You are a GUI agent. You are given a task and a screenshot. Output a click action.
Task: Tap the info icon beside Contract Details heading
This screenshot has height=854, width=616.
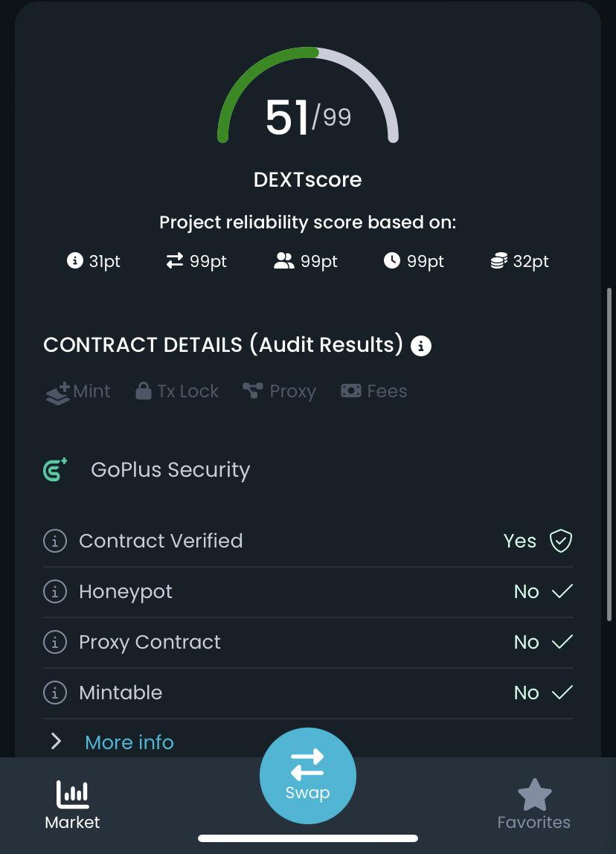[x=421, y=346]
